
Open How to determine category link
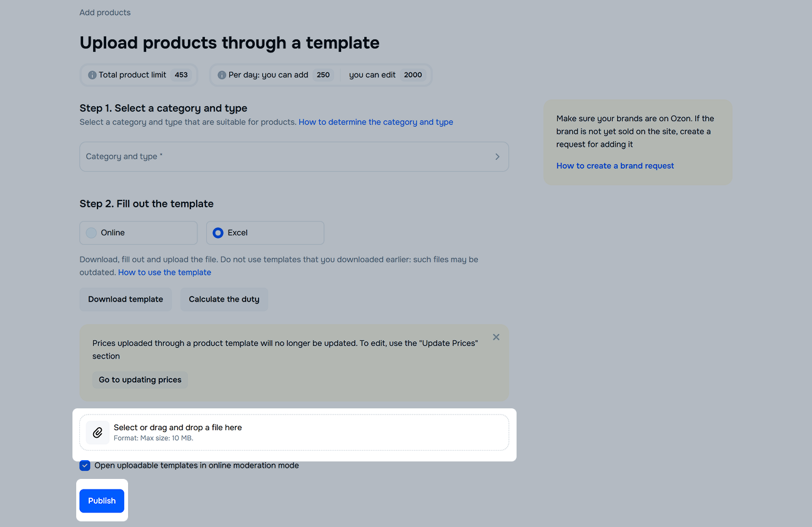point(376,122)
